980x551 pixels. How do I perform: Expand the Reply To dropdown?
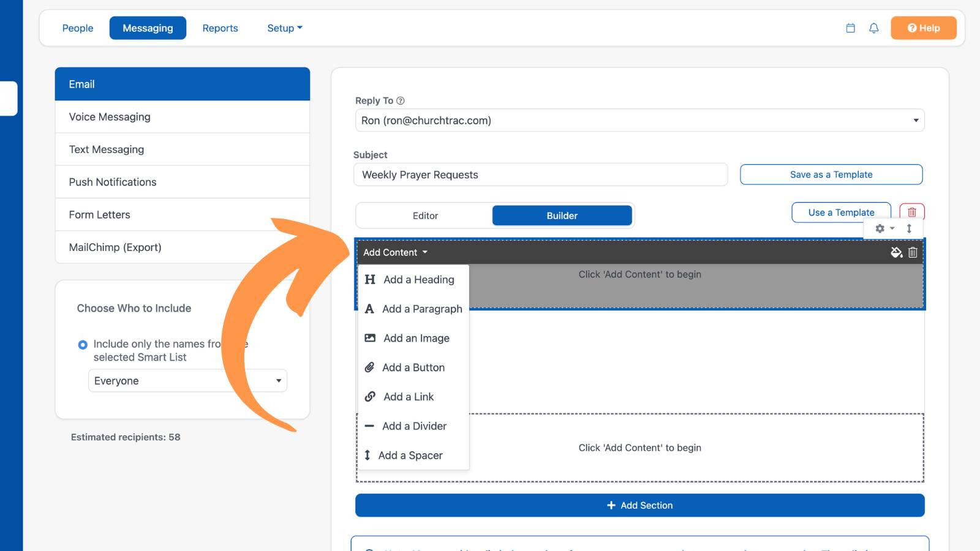coord(639,121)
